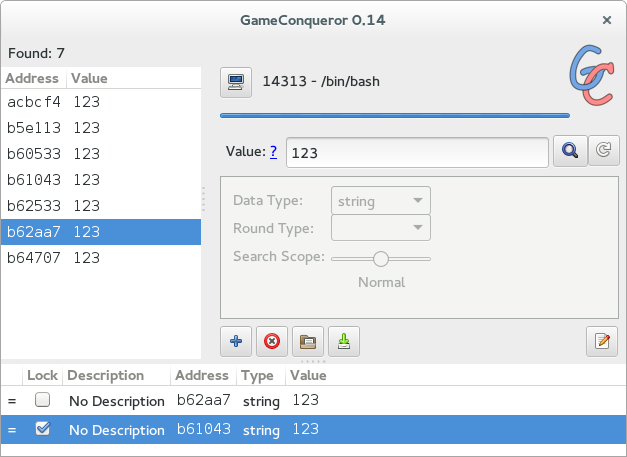627x457 pixels.
Task: Click 'No Description' of b61043 cheat entry
Action: 117,430
